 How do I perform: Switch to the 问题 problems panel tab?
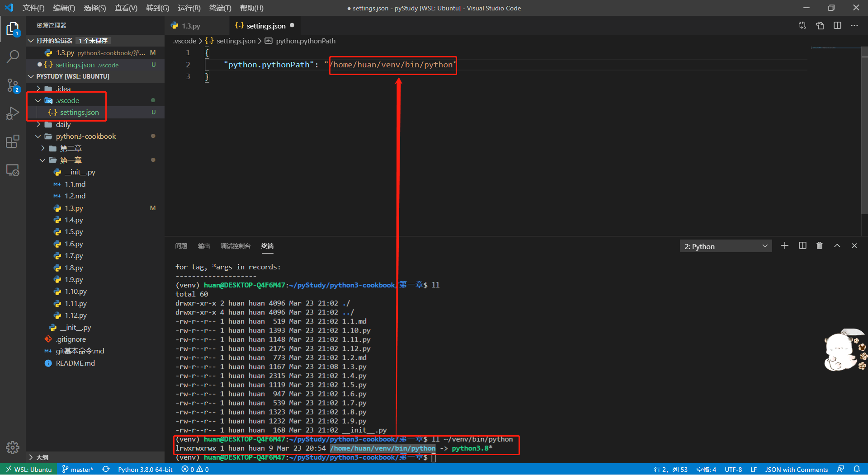coord(181,246)
